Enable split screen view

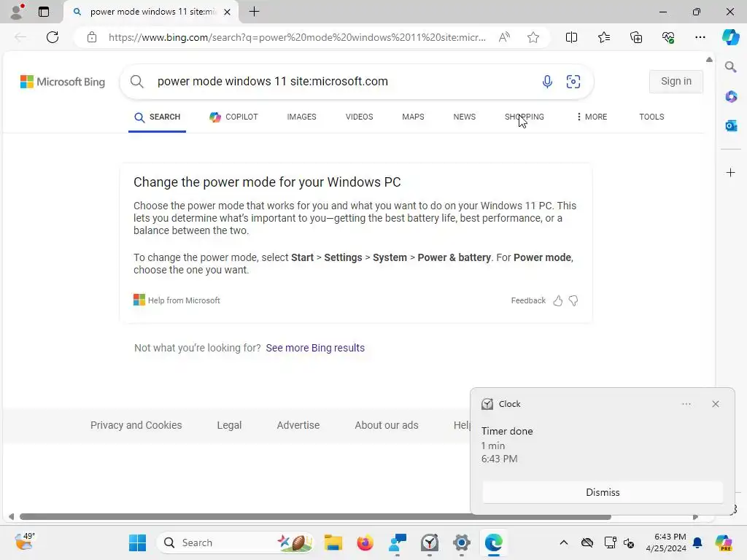[x=571, y=37]
